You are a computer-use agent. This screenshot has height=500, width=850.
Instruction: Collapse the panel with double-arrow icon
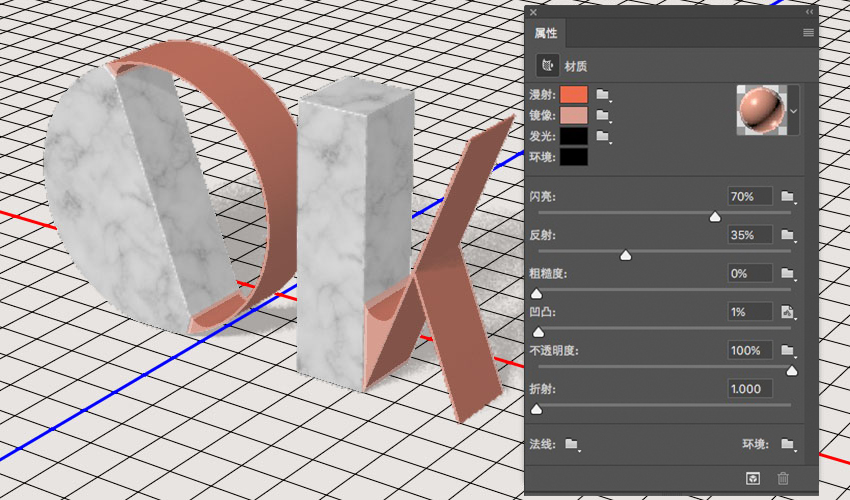809,12
